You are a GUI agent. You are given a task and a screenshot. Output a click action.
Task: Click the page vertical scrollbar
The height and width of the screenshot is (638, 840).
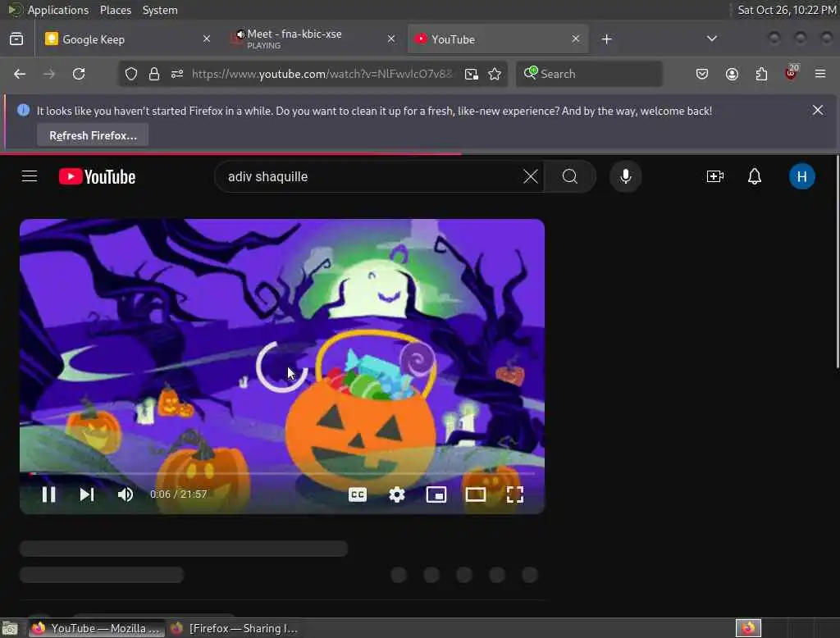tap(838, 262)
